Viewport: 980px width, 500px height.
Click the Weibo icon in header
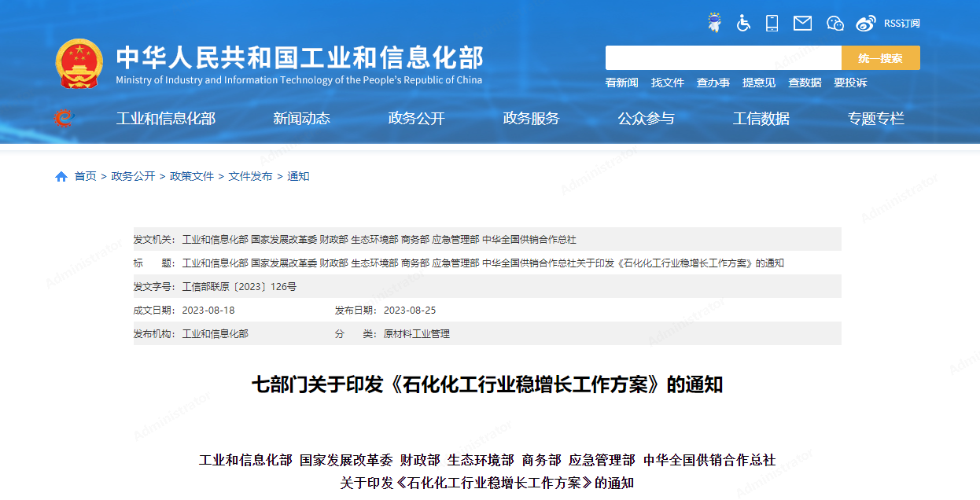coord(866,24)
